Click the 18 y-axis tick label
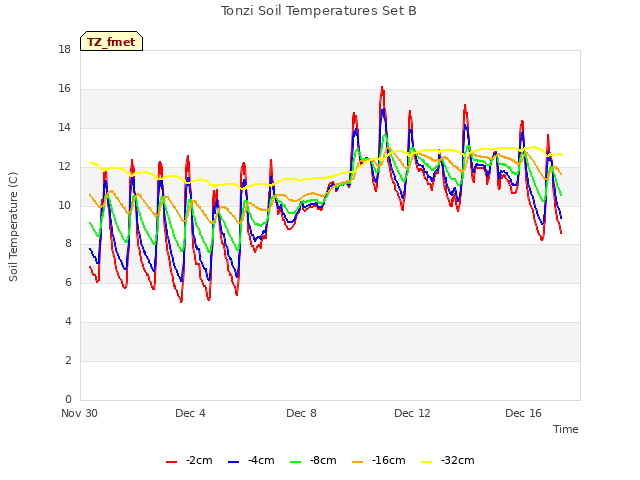This screenshot has height=480, width=640. (64, 49)
